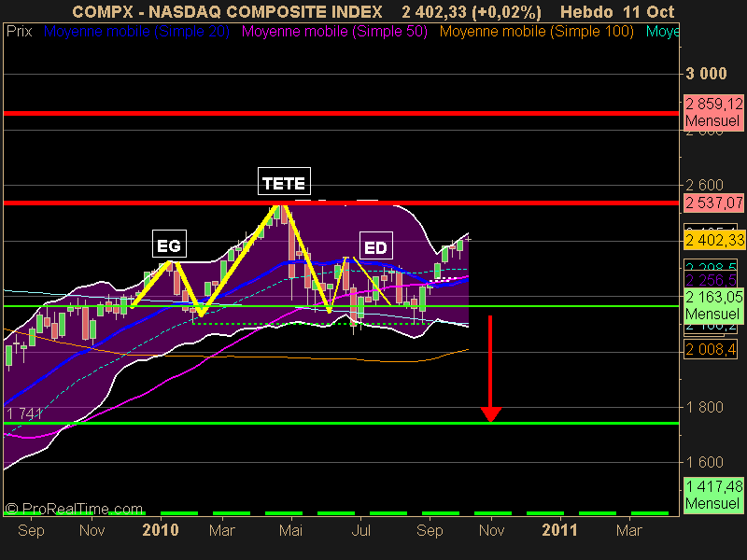The height and width of the screenshot is (560, 747).
Task: Click the purple '2 256,5' price tag
Action: 711,280
